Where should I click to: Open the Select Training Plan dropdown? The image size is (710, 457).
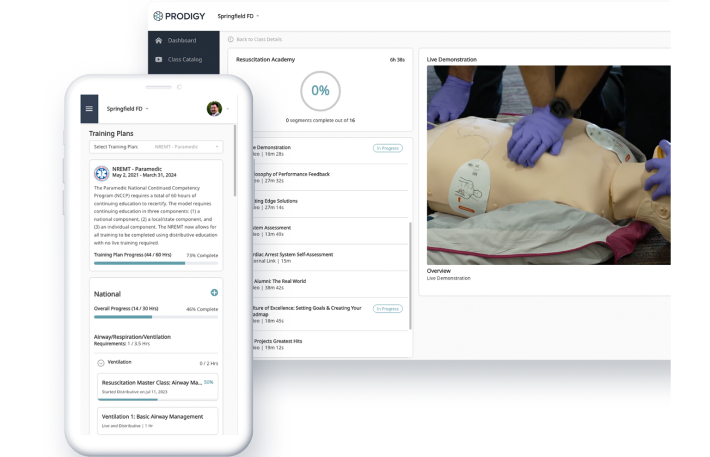(156, 147)
